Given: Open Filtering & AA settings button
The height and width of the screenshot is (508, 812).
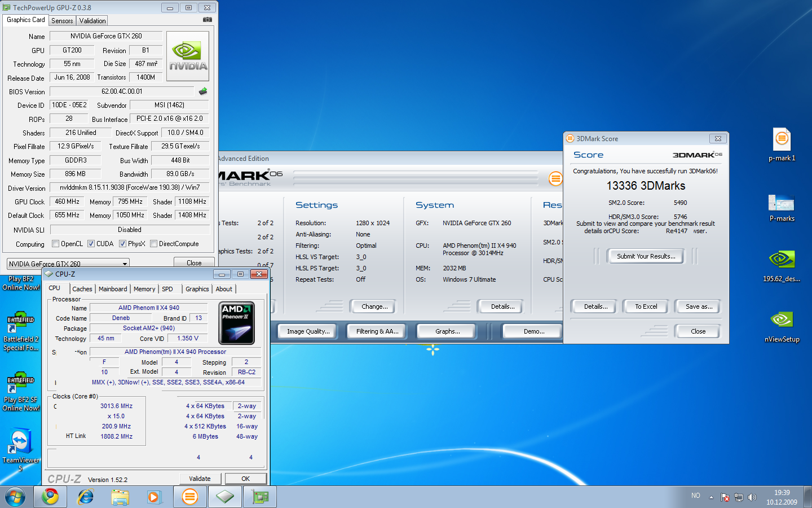Looking at the screenshot, I should pyautogui.click(x=377, y=331).
